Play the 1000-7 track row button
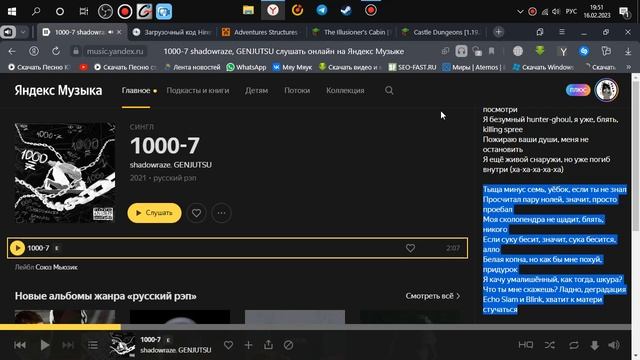Viewport: 640px width, 360px height. (17, 248)
